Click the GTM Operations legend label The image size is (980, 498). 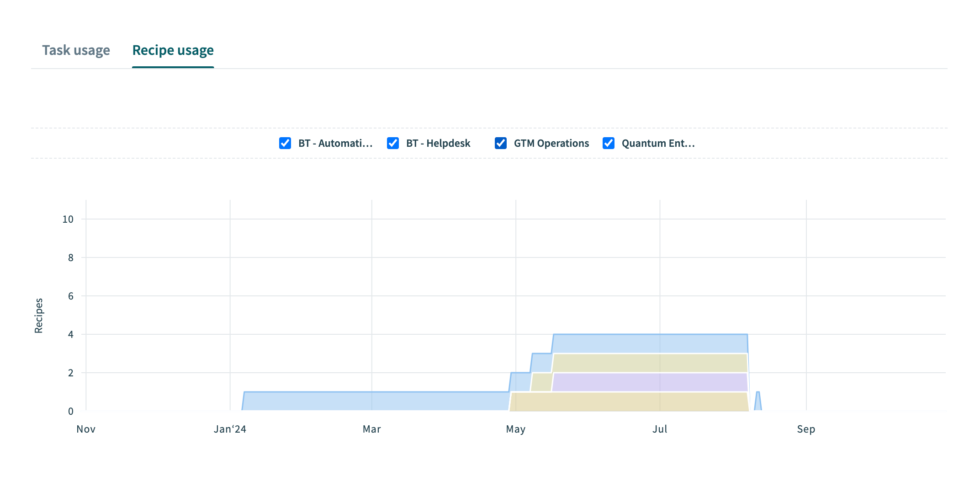551,143
